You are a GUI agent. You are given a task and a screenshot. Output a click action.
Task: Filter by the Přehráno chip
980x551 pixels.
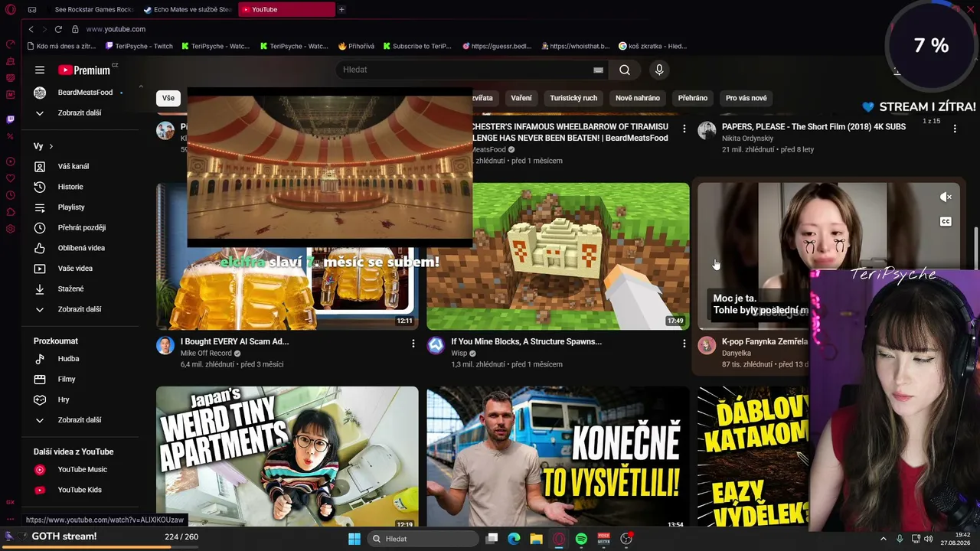[693, 98]
